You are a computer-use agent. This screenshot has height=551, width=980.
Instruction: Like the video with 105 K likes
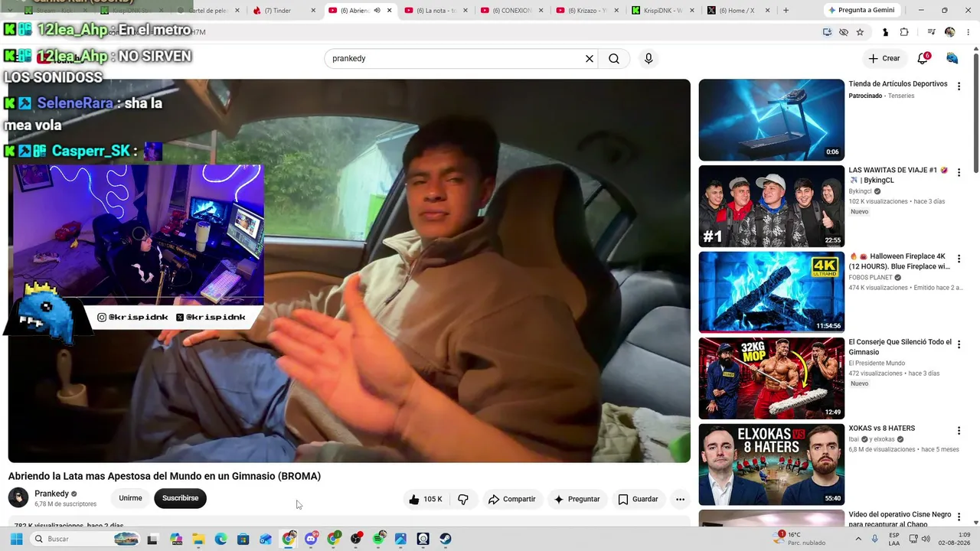(425, 499)
